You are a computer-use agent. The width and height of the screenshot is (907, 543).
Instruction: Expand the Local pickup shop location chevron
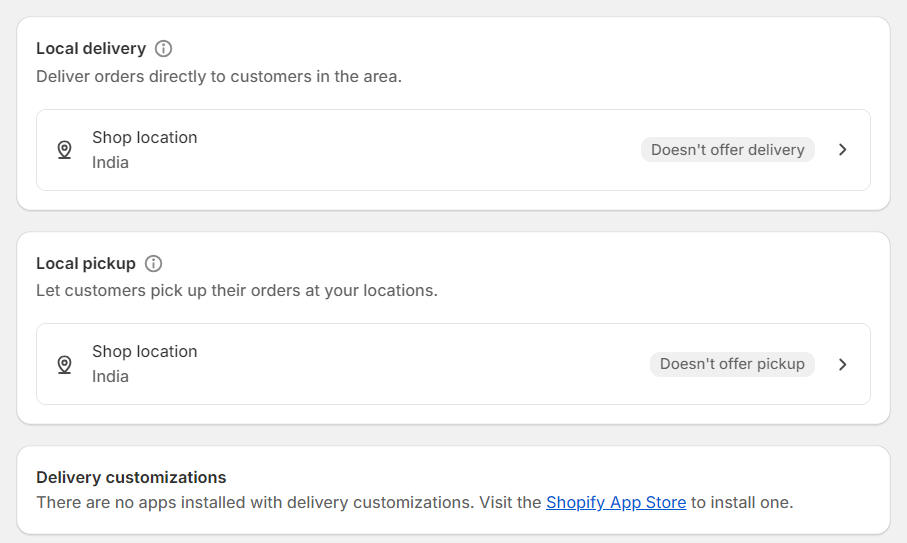coord(843,364)
